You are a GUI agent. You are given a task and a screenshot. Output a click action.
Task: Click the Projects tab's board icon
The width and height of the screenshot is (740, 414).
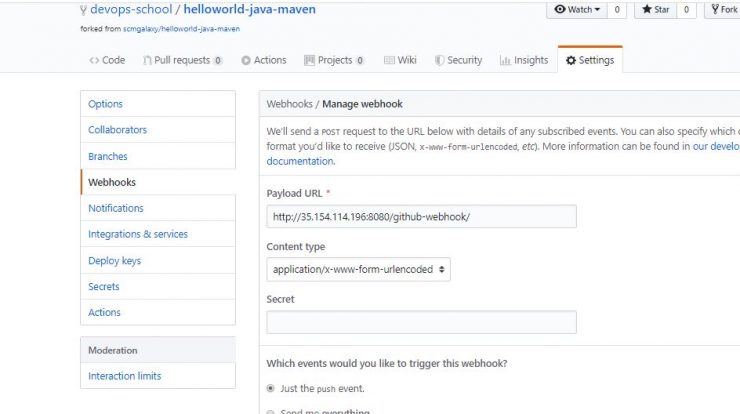pyautogui.click(x=309, y=60)
